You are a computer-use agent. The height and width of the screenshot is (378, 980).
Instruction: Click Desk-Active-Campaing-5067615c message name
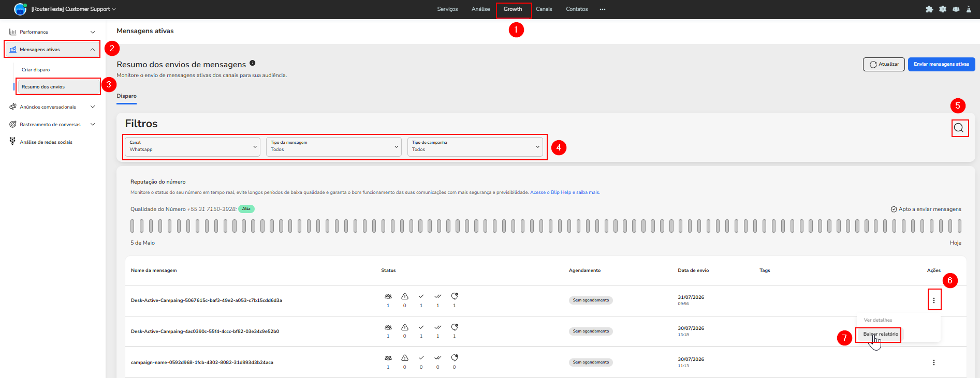(x=207, y=300)
